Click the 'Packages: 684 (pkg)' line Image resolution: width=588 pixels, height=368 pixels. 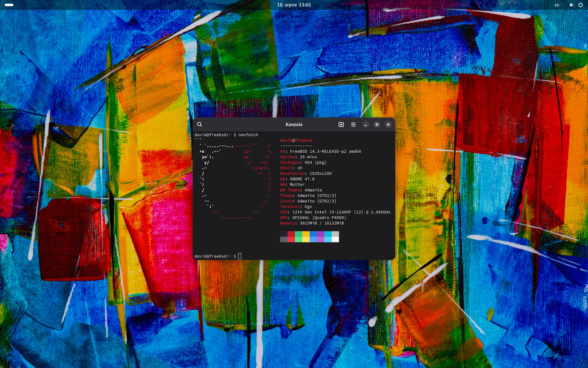303,163
